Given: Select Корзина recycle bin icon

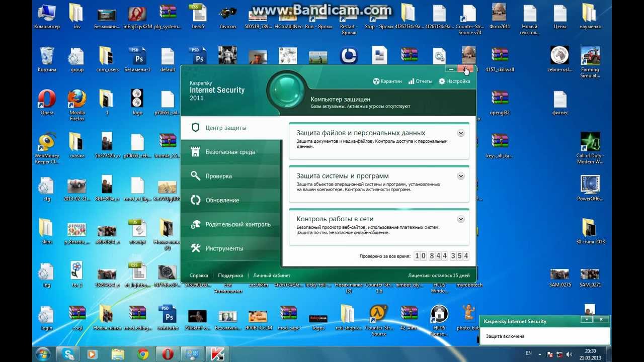Looking at the screenshot, I should (x=47, y=59).
